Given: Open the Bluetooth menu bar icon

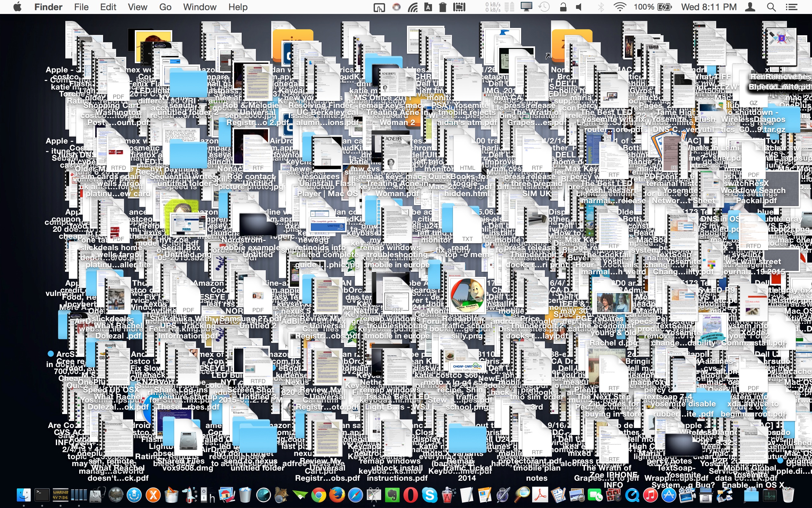Looking at the screenshot, I should [x=601, y=7].
